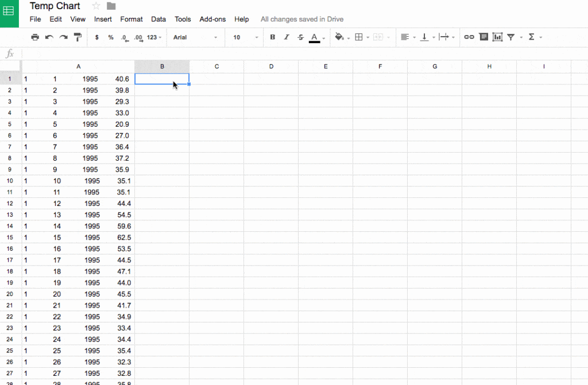Open the Format menu

[131, 19]
